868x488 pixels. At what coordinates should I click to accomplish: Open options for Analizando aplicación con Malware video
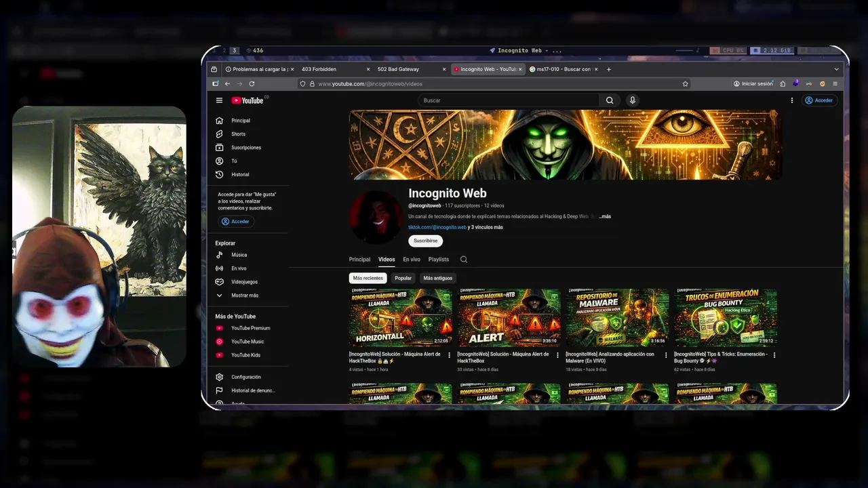click(x=666, y=355)
